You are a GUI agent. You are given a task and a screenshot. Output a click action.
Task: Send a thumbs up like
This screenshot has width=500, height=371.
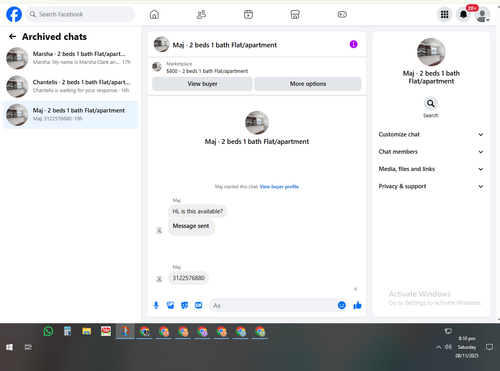click(357, 305)
